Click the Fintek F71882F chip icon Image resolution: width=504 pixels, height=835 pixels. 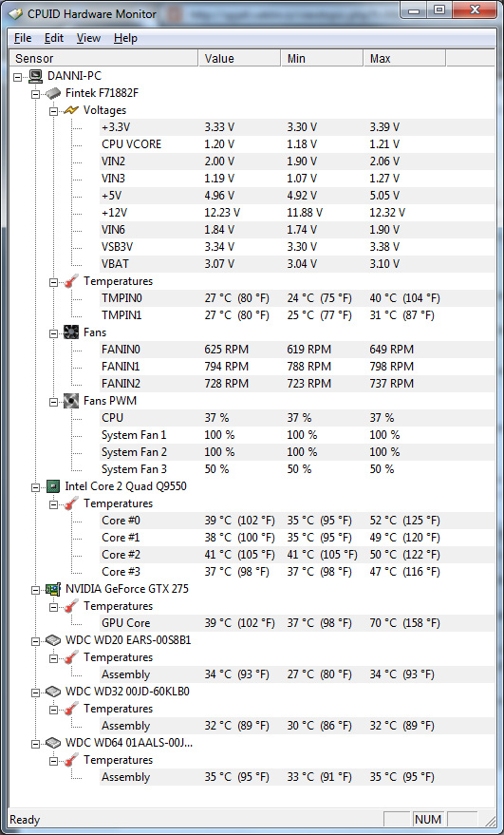53,93
